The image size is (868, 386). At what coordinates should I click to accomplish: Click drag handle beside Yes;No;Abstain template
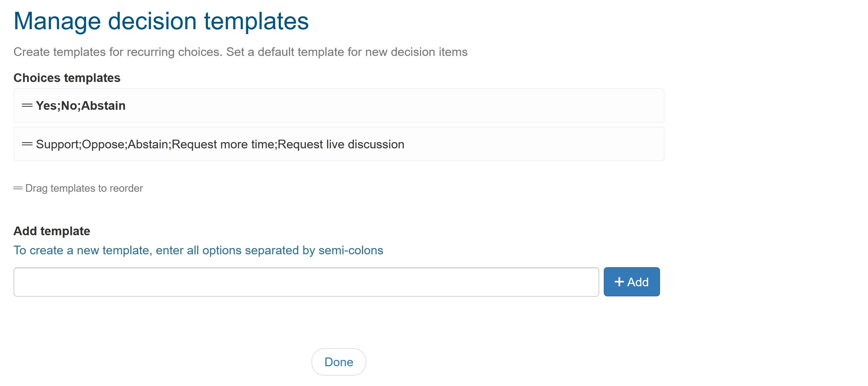pyautogui.click(x=27, y=105)
